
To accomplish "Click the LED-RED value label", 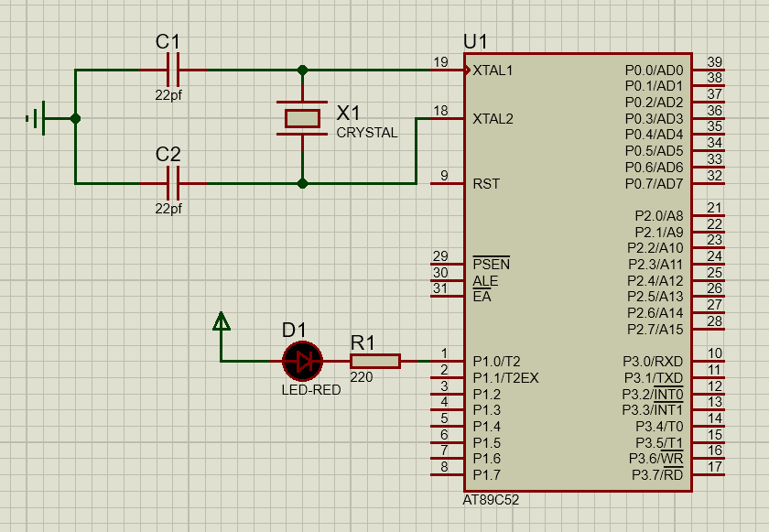I will click(310, 389).
